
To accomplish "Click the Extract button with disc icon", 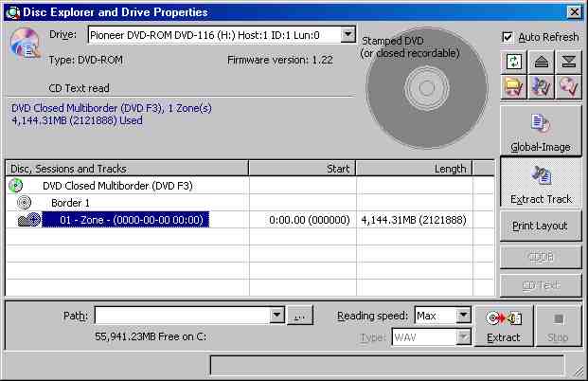I will tap(503, 325).
